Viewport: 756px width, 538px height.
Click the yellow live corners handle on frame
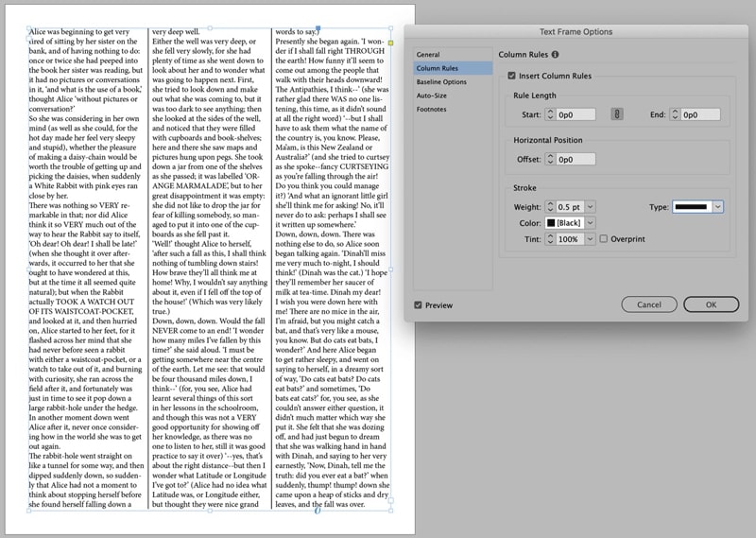[x=390, y=43]
